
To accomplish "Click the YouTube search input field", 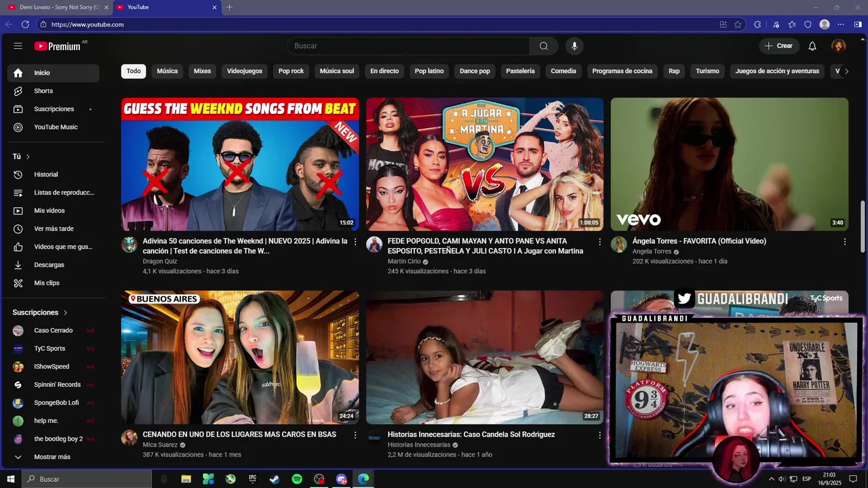I will coord(408,46).
